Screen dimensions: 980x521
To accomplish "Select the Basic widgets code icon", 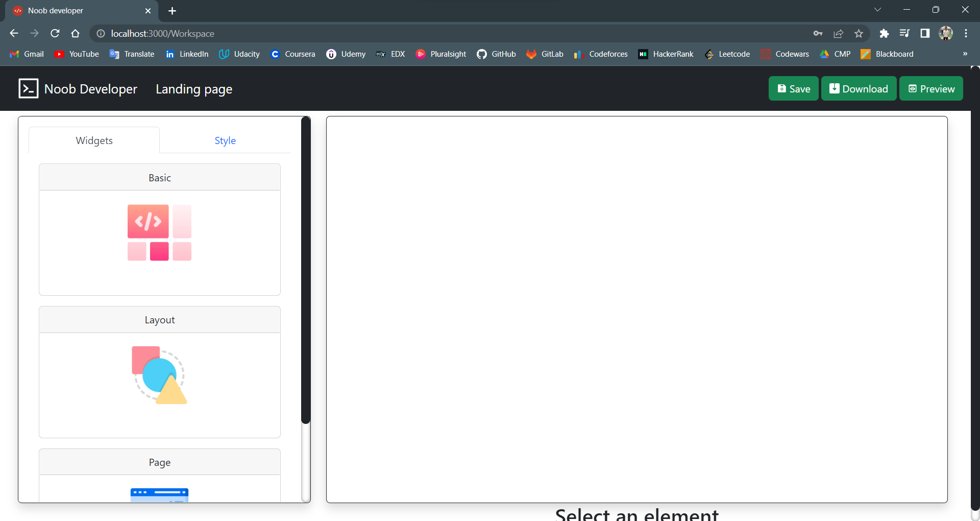I will pyautogui.click(x=159, y=232).
